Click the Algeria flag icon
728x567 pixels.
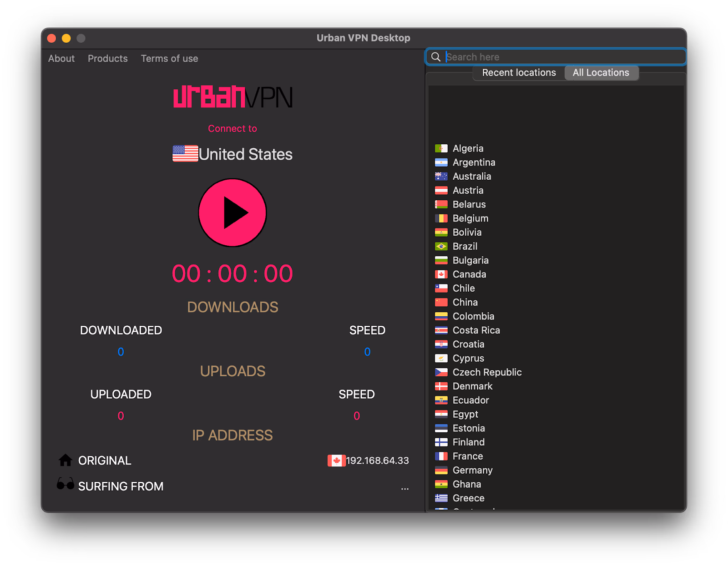[x=441, y=148]
